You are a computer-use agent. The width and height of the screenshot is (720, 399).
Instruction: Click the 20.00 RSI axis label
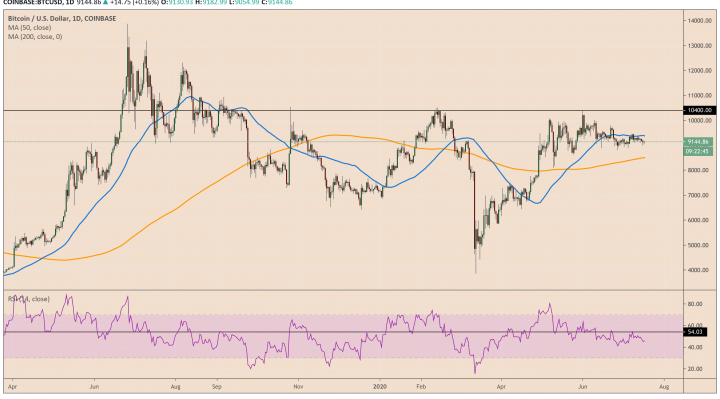(695, 369)
